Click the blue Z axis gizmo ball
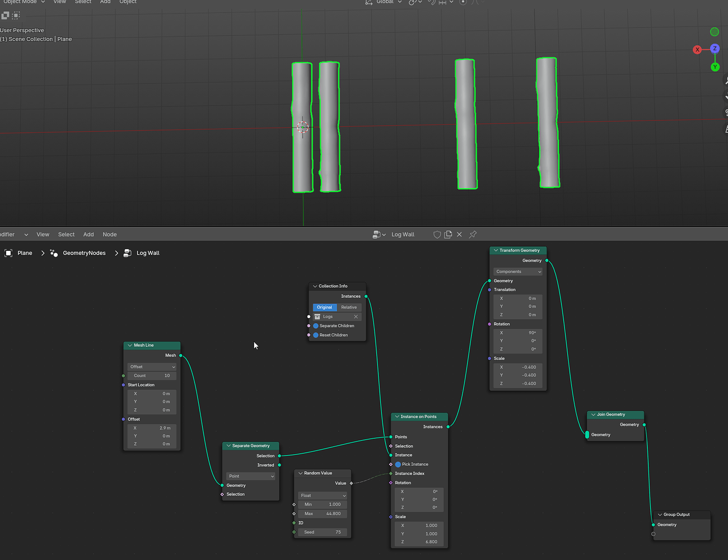The width and height of the screenshot is (728, 560). tap(715, 49)
